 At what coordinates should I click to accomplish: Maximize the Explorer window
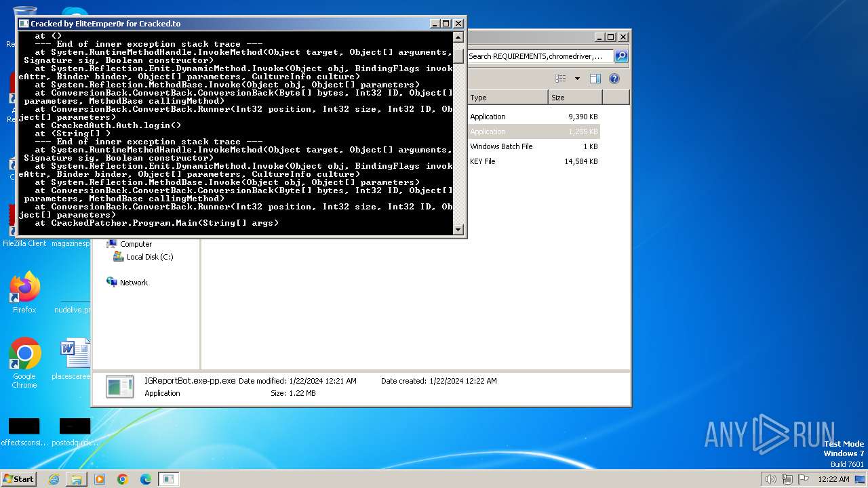[611, 37]
